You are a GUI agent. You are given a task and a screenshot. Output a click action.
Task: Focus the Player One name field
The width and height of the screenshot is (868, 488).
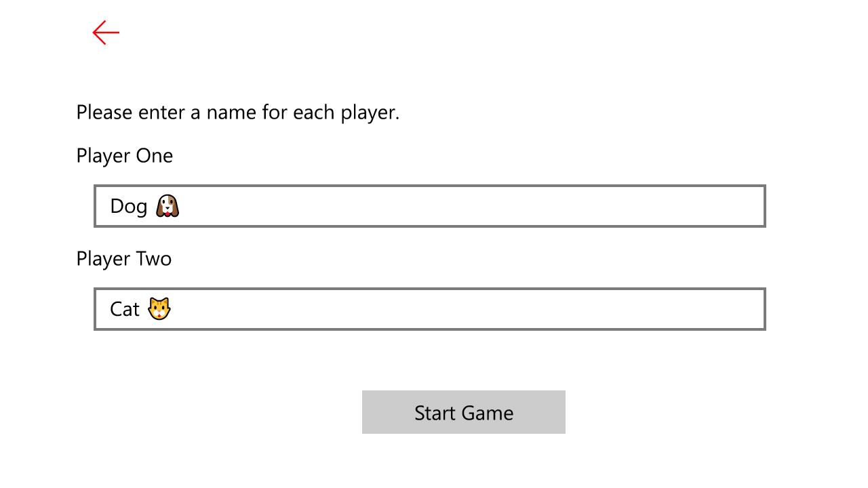coord(430,206)
